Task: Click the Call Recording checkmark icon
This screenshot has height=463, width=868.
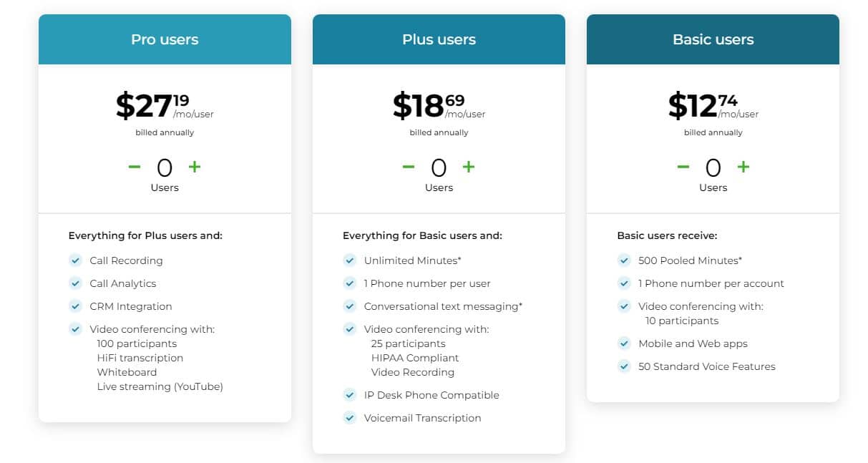Action: tap(75, 260)
